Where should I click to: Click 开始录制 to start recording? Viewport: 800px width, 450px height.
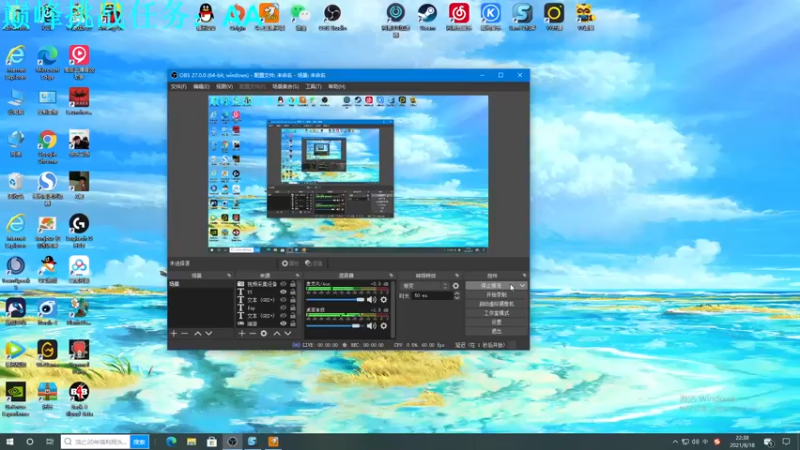(496, 295)
